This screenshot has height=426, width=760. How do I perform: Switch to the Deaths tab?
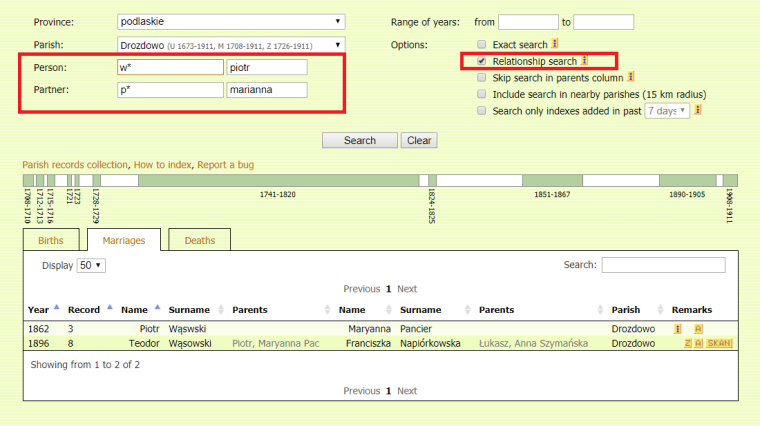coord(199,241)
